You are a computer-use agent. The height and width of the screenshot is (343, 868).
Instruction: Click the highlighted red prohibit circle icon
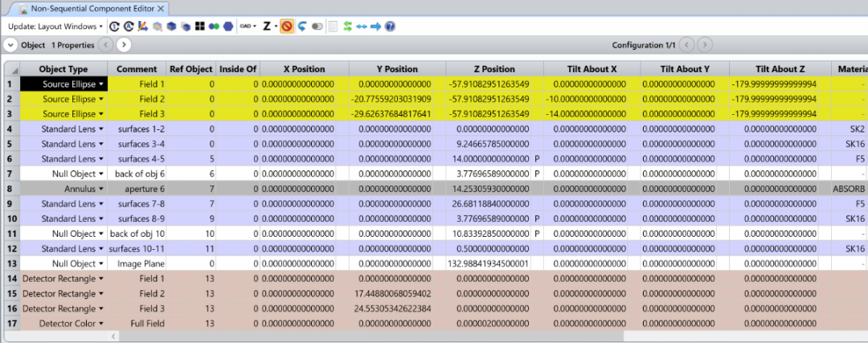pos(287,26)
